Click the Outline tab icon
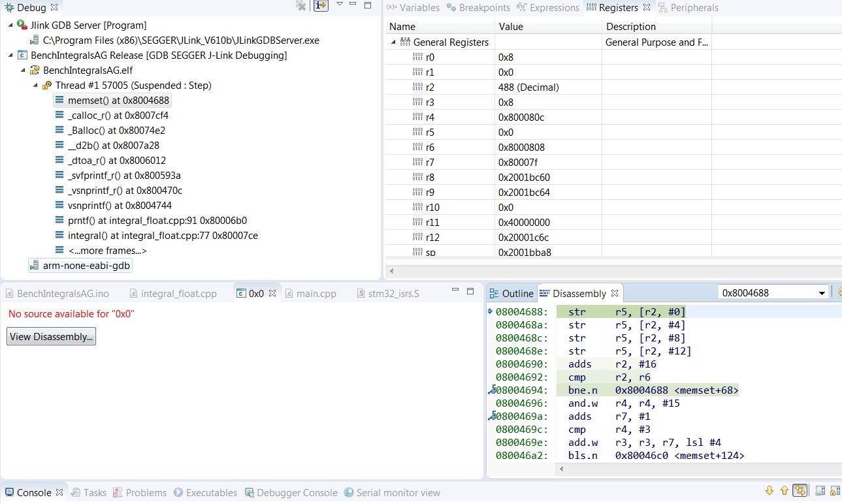The image size is (842, 504). tap(494, 294)
